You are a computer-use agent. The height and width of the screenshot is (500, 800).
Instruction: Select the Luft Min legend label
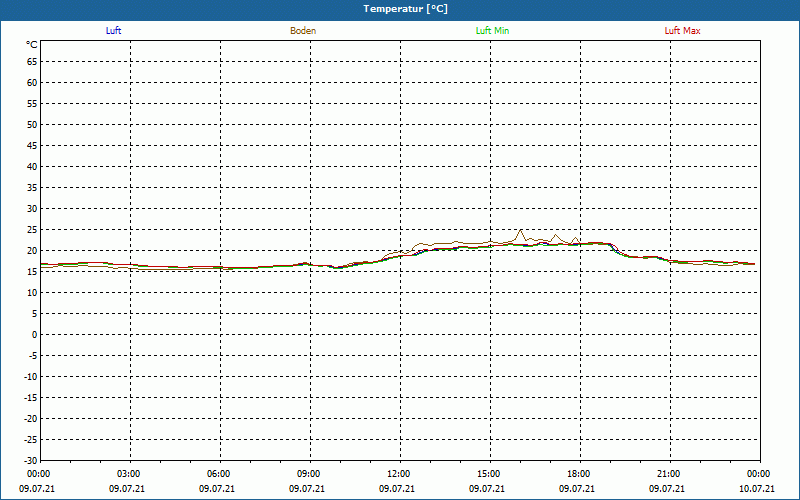pyautogui.click(x=492, y=31)
